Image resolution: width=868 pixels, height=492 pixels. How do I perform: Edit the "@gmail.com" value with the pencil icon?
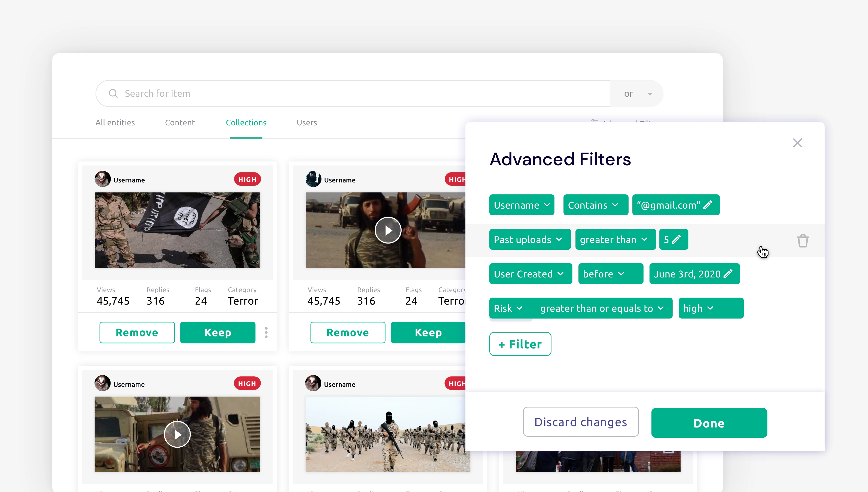[x=709, y=205]
